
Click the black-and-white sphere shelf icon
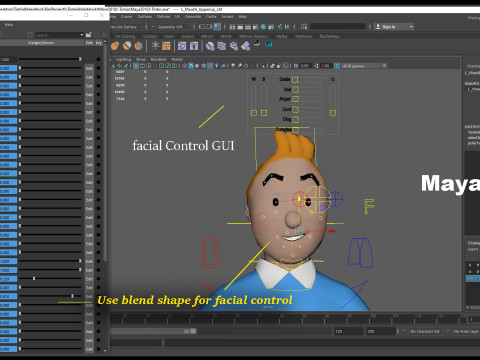tap(257, 43)
